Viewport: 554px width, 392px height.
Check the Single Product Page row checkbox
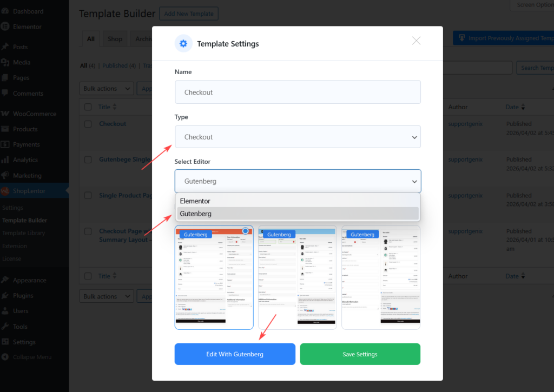pos(88,196)
